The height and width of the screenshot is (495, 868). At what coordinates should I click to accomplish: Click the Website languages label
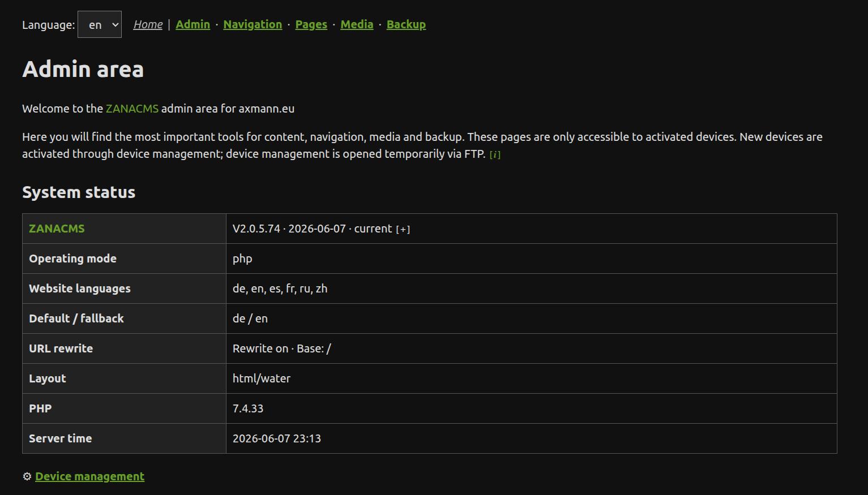click(x=80, y=289)
